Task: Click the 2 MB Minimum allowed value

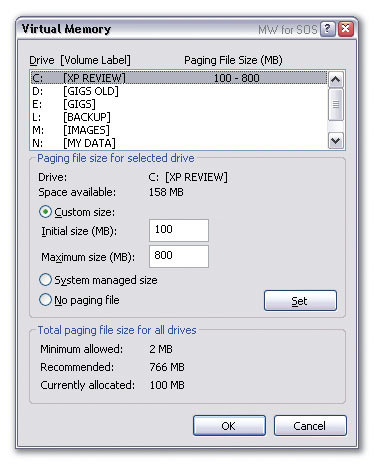Action: [161, 349]
